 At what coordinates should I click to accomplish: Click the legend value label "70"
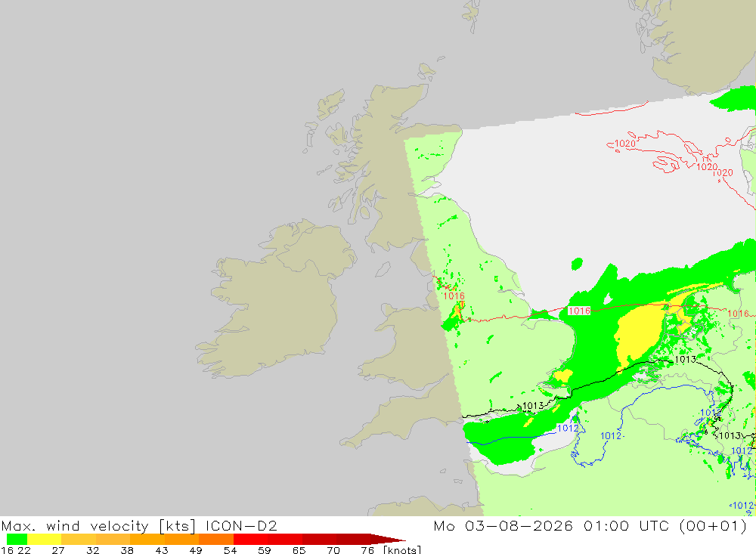click(x=333, y=550)
